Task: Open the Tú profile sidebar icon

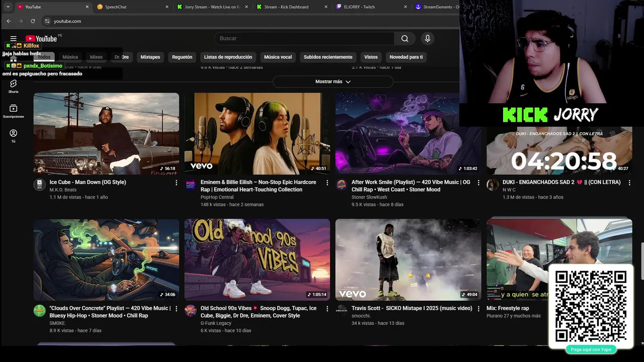Action: (x=14, y=136)
